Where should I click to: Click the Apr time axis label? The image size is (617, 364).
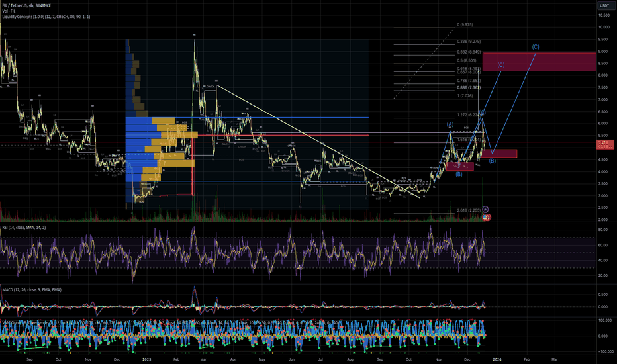coord(233,359)
